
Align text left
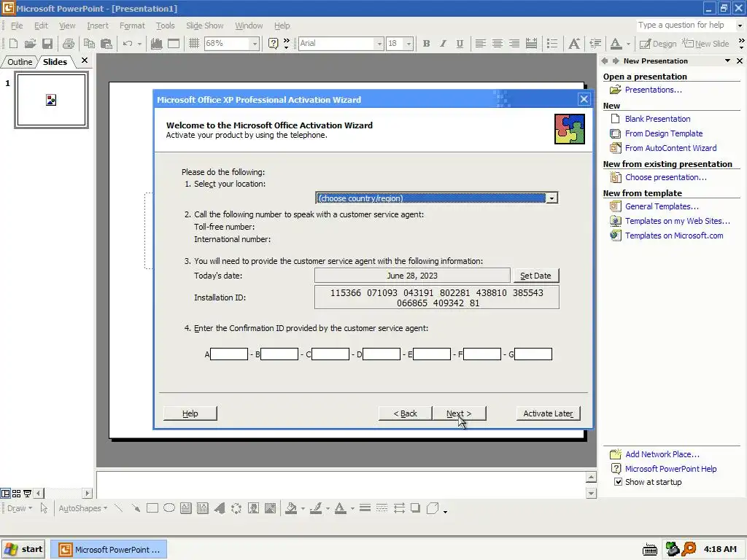pyautogui.click(x=480, y=43)
